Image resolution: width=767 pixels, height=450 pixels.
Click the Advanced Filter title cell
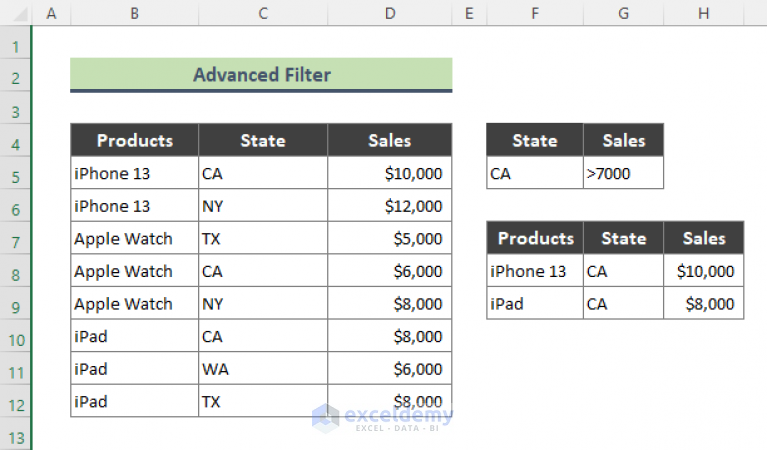(x=261, y=75)
